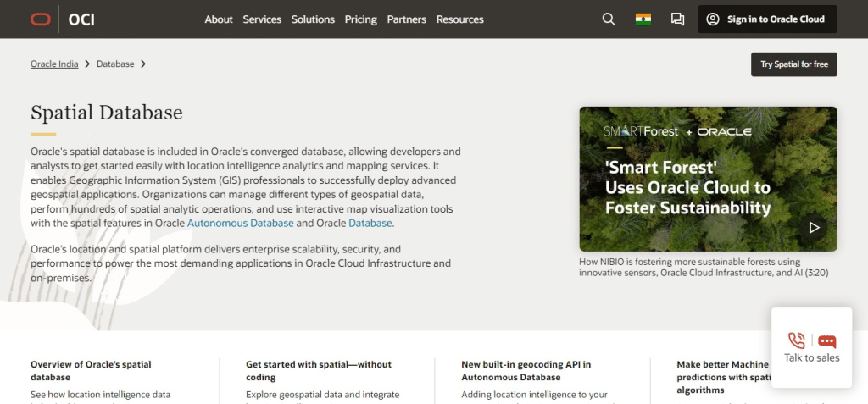
Task: Go to Oracle India breadcrumb link
Action: click(54, 64)
